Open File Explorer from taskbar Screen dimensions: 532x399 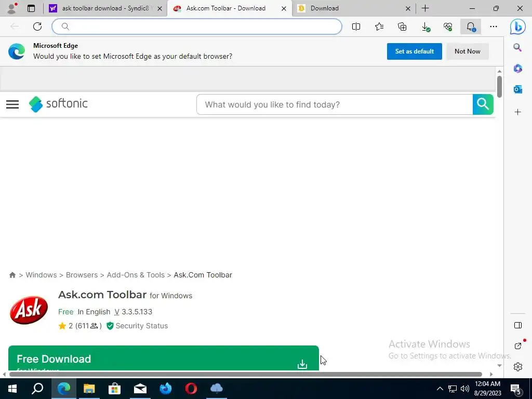tap(89, 389)
